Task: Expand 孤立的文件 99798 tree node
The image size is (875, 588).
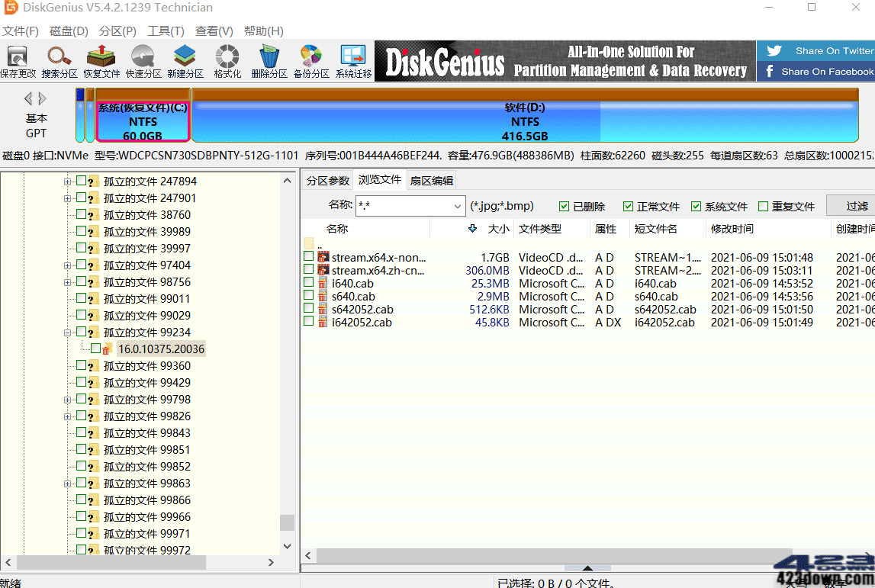Action: (x=67, y=400)
